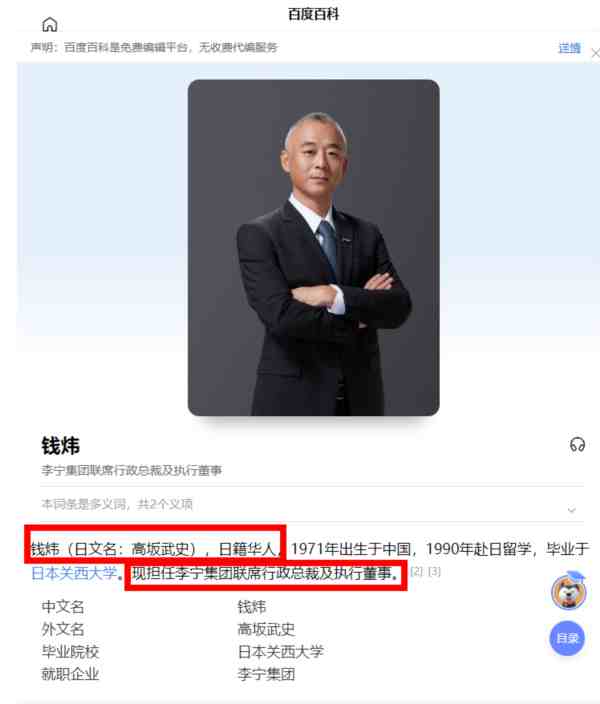Expand the 多义词 disambiguation chevron

coord(572,510)
